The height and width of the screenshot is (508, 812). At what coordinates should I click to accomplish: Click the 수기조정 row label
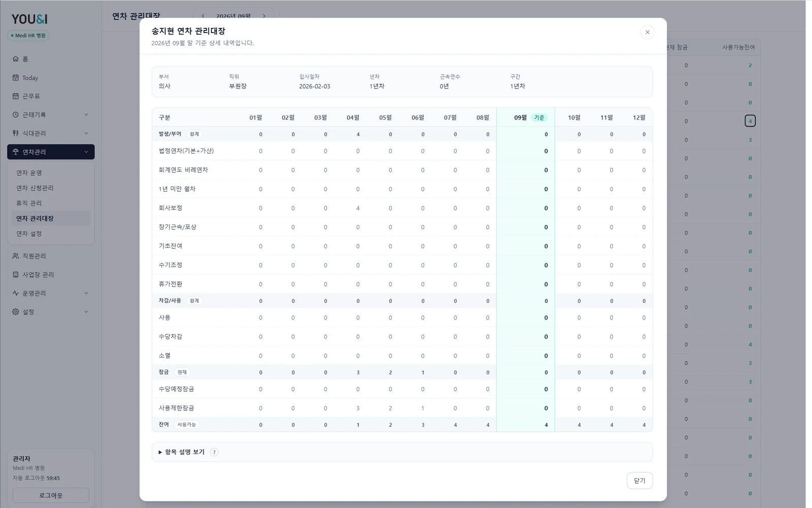pyautogui.click(x=171, y=265)
